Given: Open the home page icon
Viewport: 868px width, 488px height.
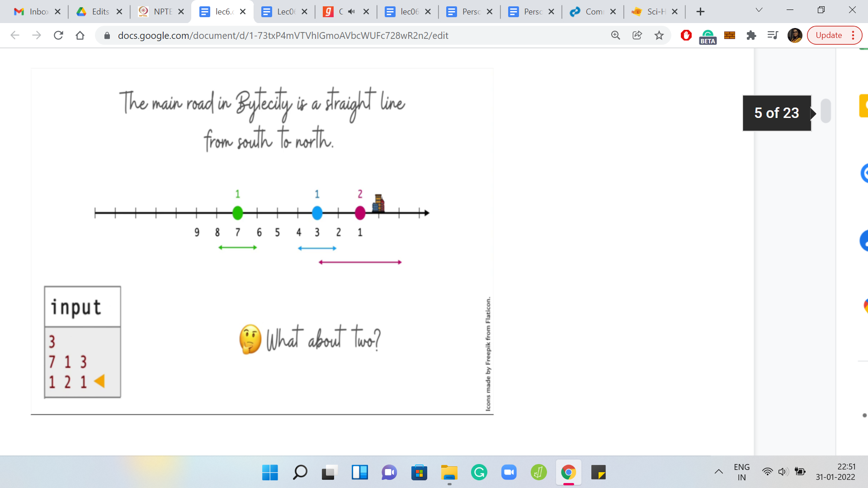Looking at the screenshot, I should (x=80, y=35).
